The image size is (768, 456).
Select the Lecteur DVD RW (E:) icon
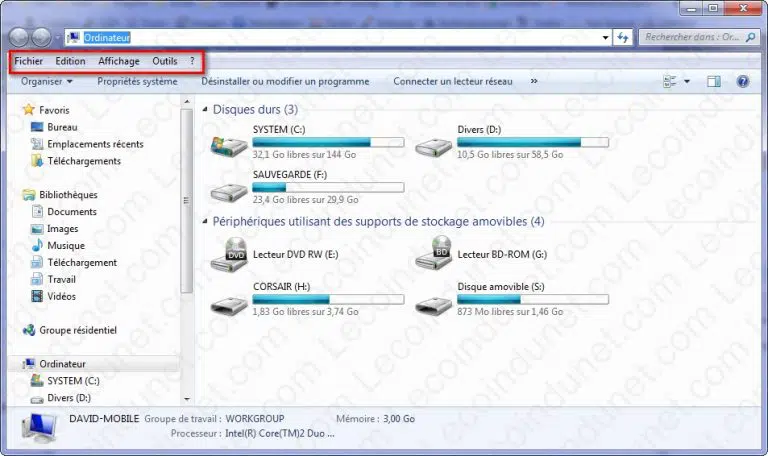(229, 254)
